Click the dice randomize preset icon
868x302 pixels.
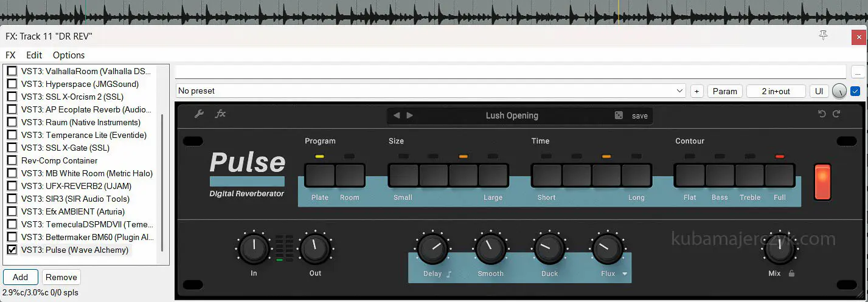619,115
